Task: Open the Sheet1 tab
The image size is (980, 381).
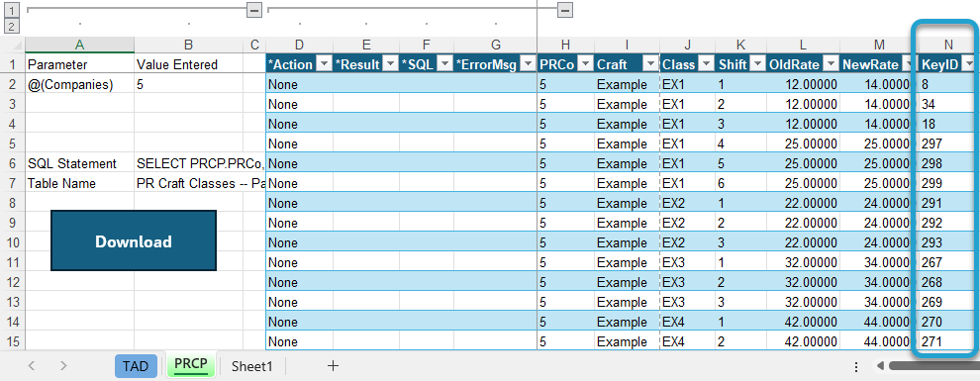Action: click(251, 366)
